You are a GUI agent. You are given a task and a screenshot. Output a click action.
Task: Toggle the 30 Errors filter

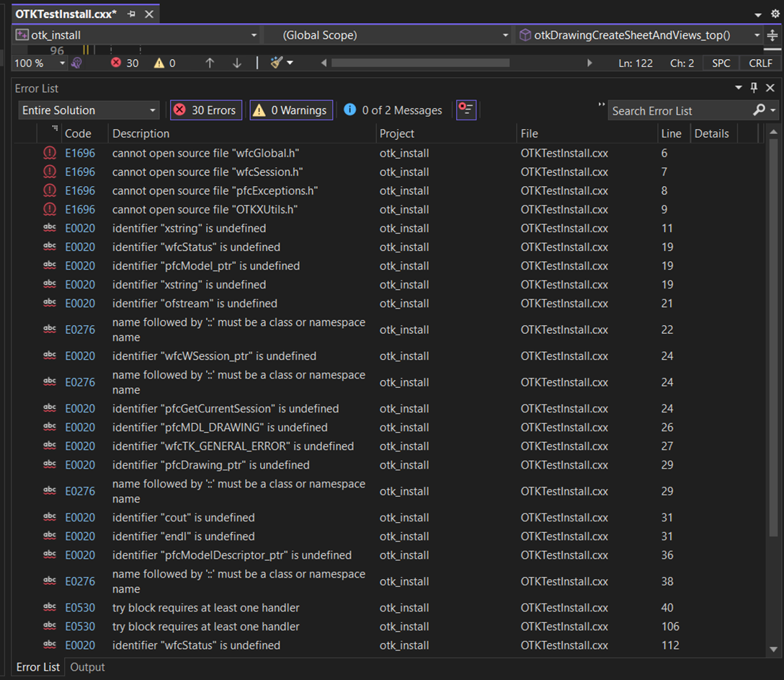click(205, 110)
